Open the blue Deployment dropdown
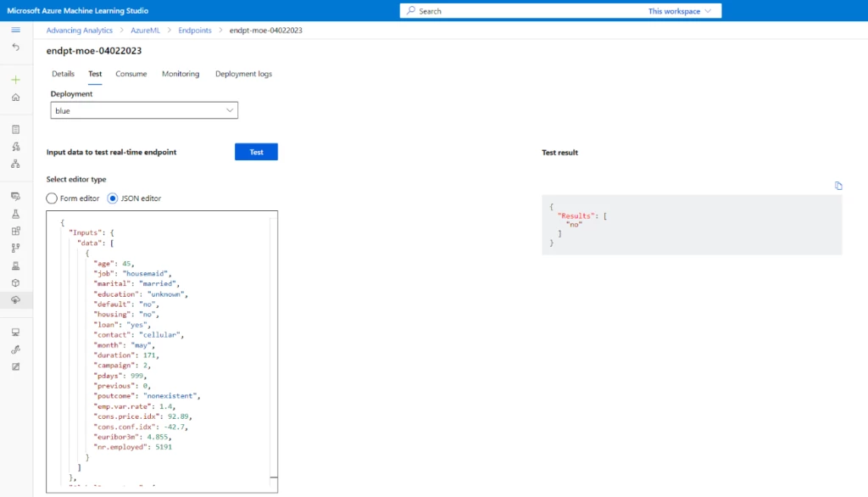Viewport: 868px width, 497px height. [x=144, y=110]
